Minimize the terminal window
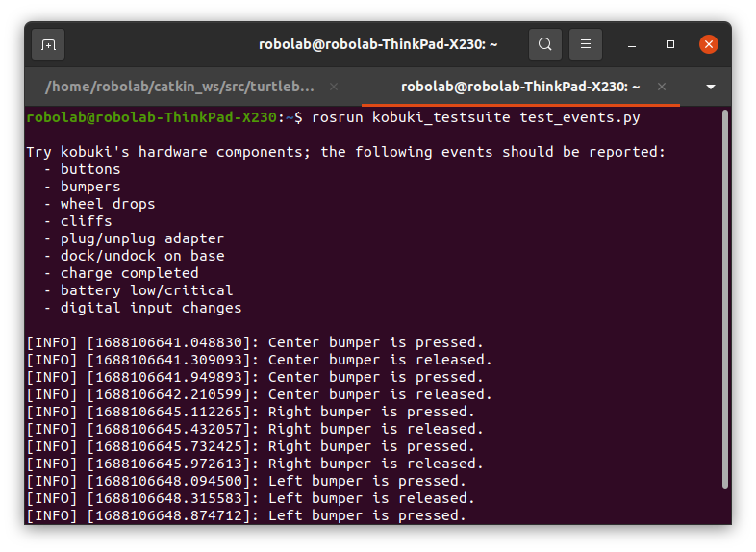 point(633,44)
